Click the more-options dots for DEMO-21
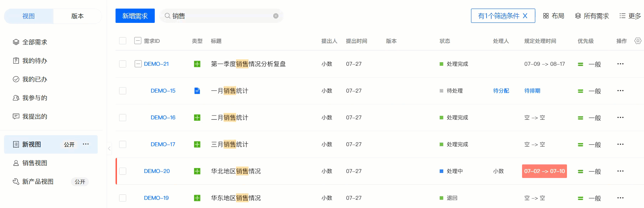The width and height of the screenshot is (644, 208). click(x=620, y=64)
